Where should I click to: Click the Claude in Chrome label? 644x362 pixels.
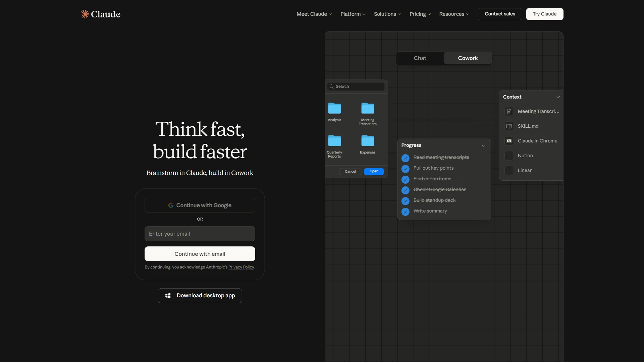click(x=538, y=141)
